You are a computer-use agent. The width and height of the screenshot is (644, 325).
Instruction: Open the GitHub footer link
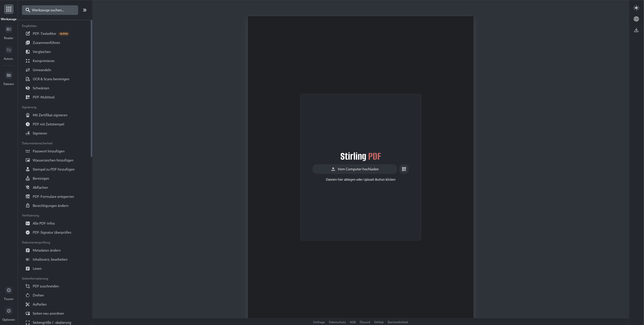point(379,322)
